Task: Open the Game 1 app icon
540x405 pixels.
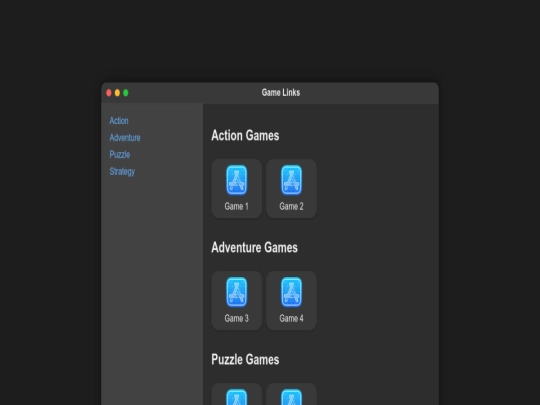Action: tap(237, 180)
